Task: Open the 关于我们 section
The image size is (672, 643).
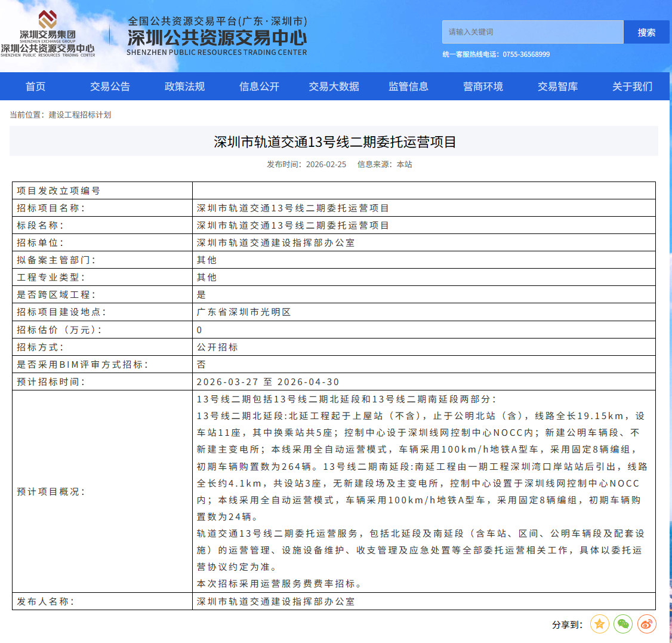Action: click(x=631, y=86)
